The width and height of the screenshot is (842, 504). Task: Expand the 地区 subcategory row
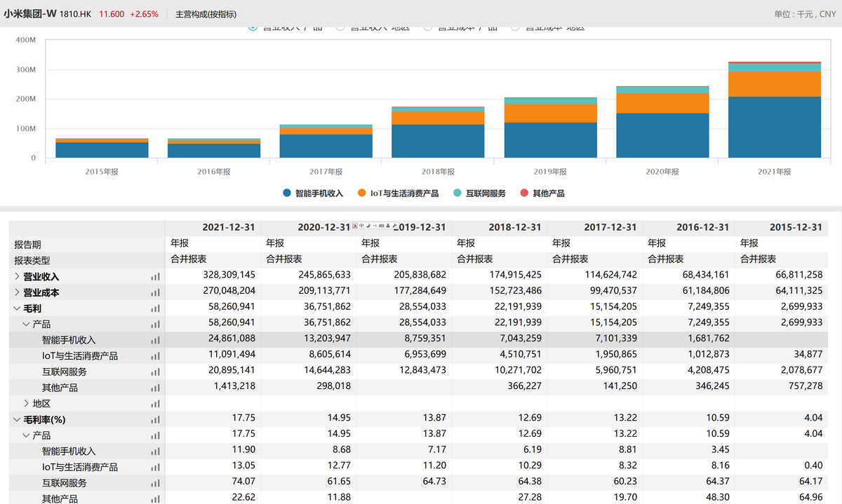click(27, 404)
